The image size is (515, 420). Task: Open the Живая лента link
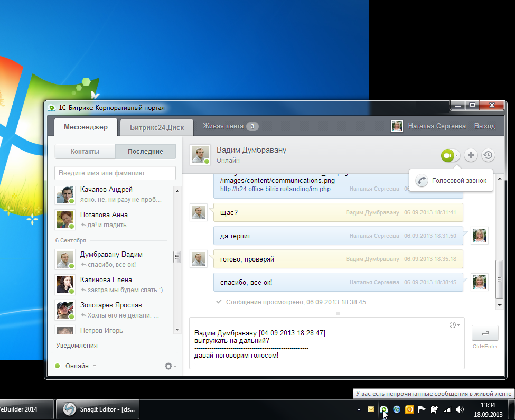(223, 126)
